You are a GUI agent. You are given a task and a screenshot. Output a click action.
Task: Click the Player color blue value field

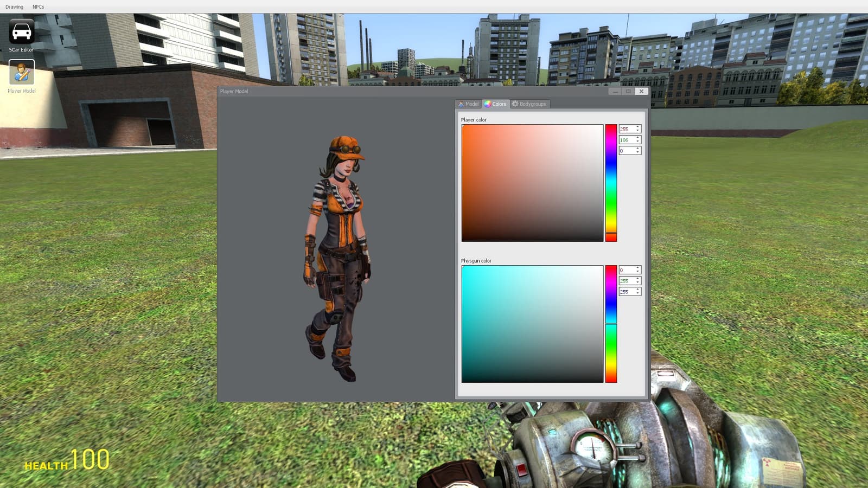630,151
